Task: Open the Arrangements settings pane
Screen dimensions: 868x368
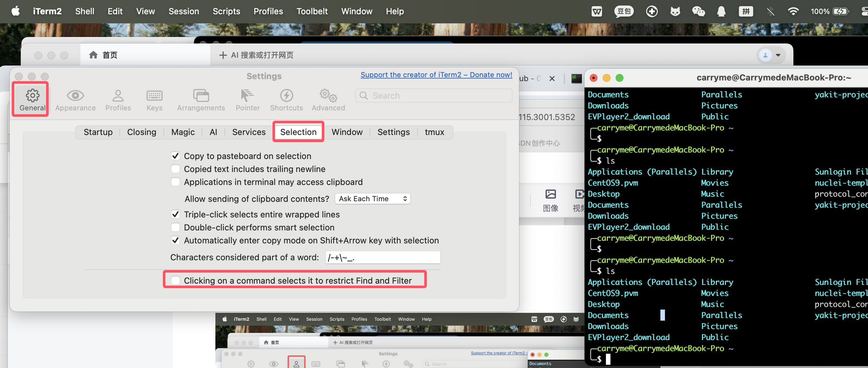Action: coord(201,100)
